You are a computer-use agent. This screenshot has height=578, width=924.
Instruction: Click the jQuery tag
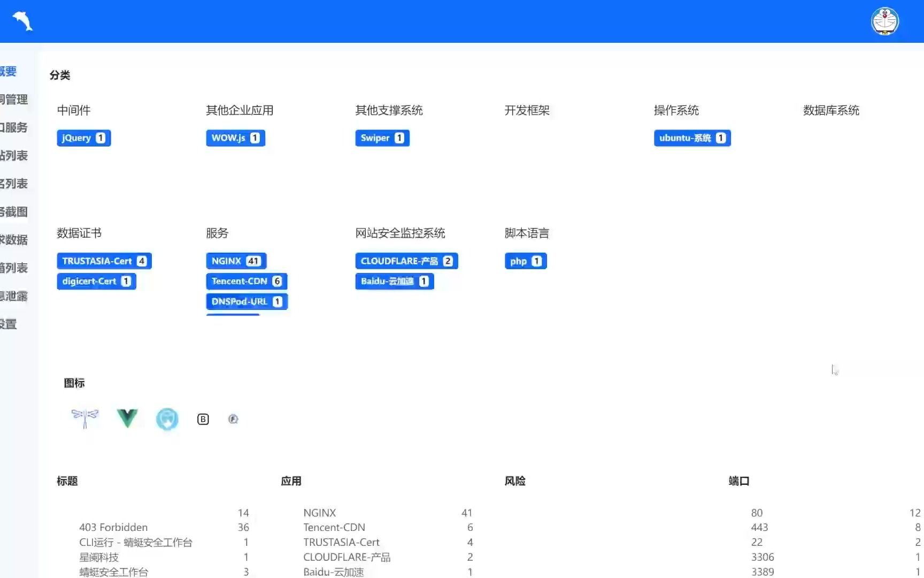coord(84,138)
